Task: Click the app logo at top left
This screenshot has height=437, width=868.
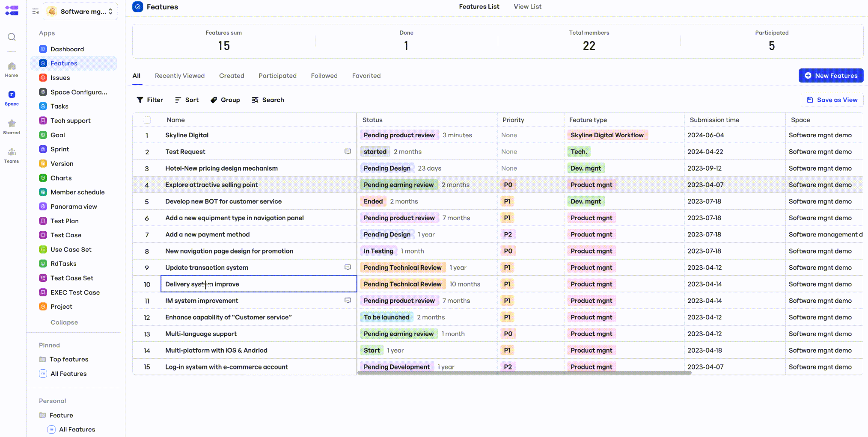Action: point(12,10)
